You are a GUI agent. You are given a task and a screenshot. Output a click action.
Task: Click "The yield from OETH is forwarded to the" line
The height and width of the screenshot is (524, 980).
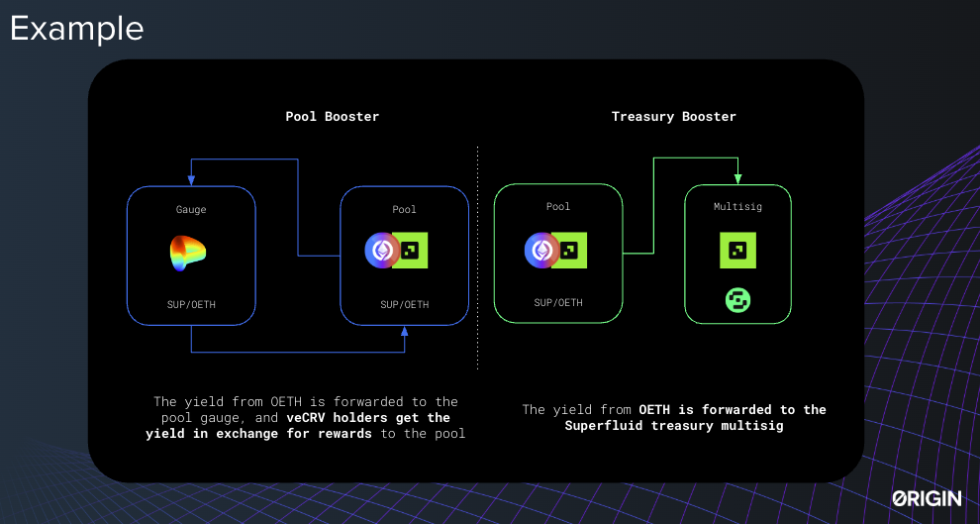(306, 401)
